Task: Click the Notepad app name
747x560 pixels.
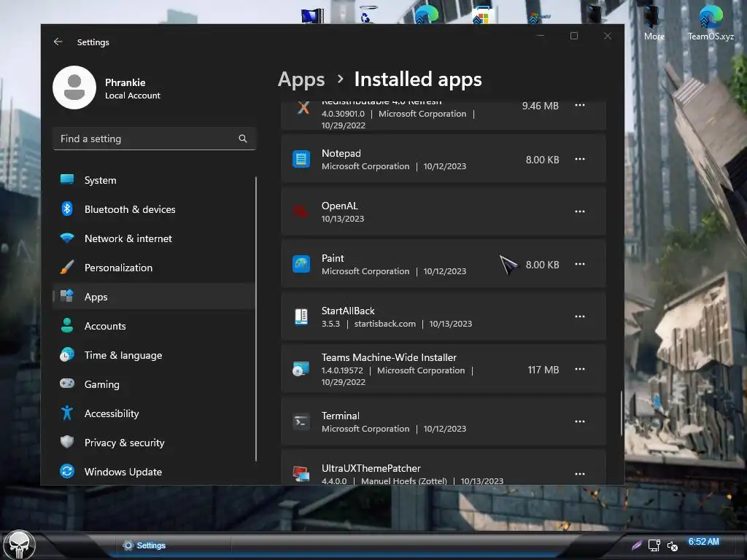Action: [x=341, y=153]
